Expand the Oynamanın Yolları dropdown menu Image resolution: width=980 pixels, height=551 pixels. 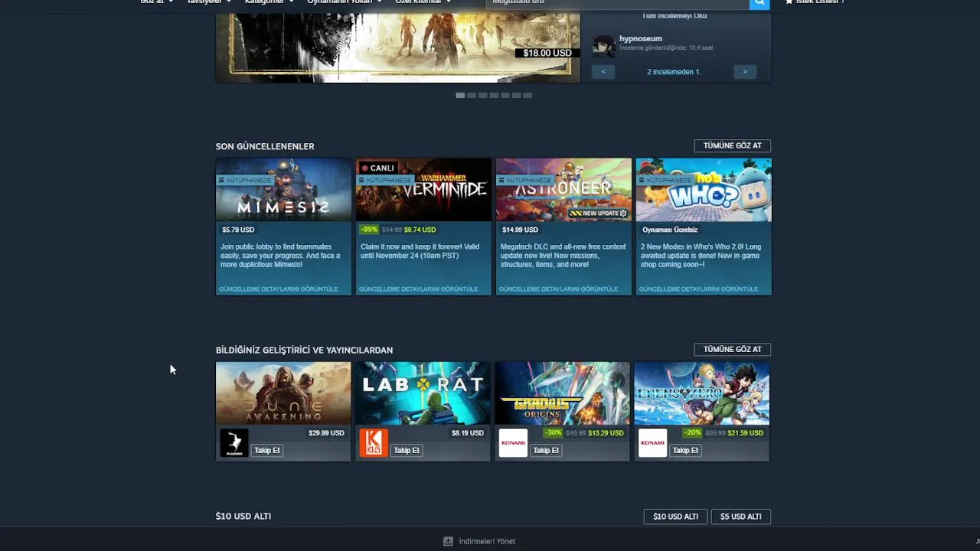(345, 2)
